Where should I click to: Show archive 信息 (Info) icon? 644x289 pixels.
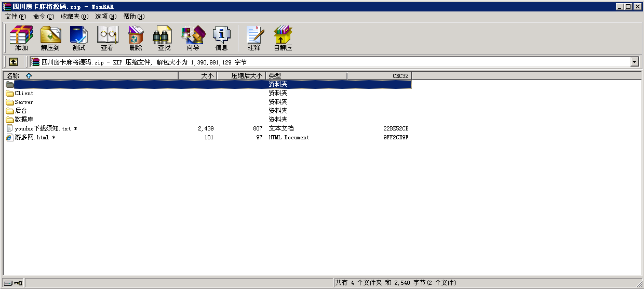click(x=221, y=38)
